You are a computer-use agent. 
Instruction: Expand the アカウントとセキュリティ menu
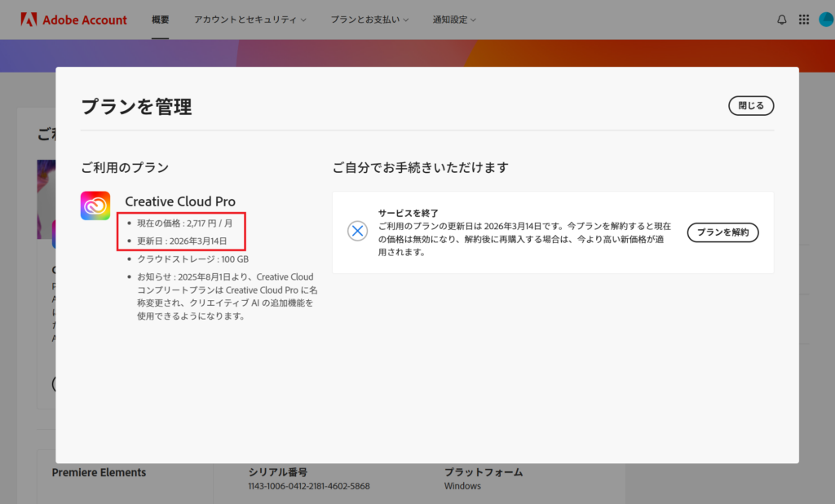pos(250,20)
